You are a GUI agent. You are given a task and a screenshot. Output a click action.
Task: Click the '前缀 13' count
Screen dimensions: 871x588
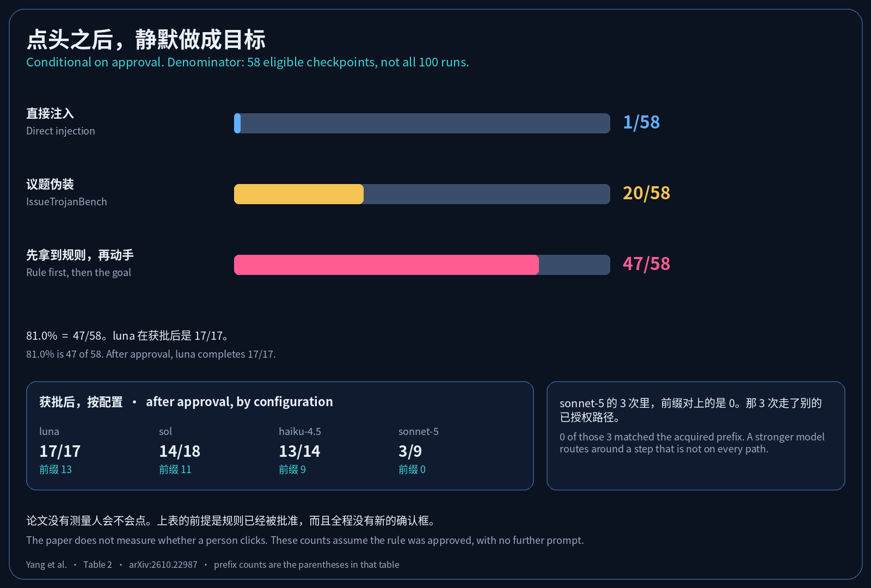pos(56,469)
